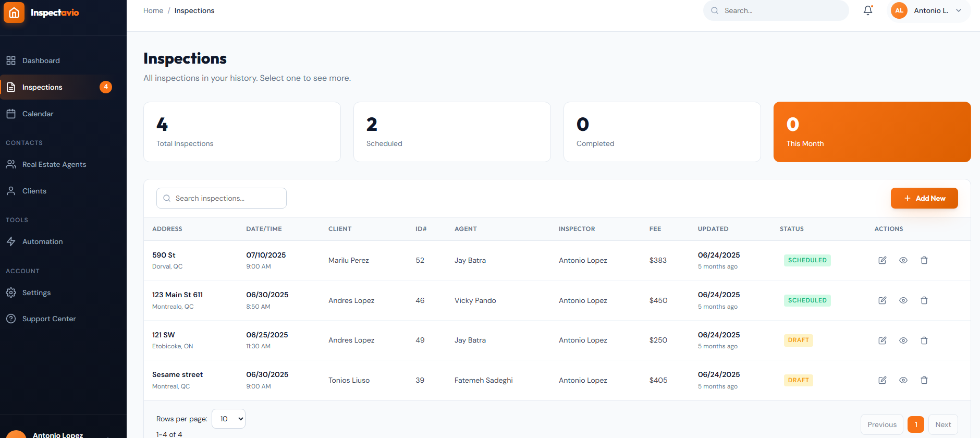Click the DRAFT badge for 121 SW

[799, 340]
